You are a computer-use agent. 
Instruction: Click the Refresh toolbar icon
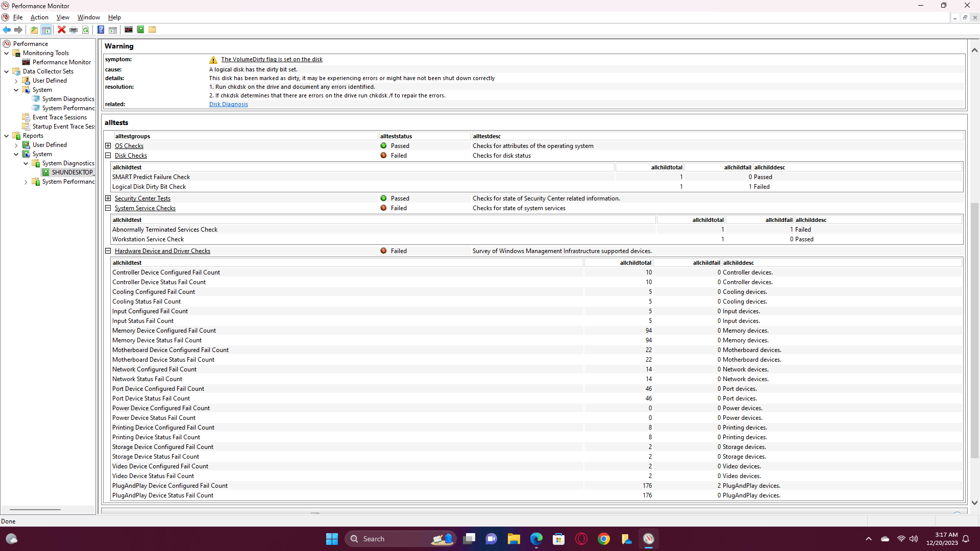[86, 30]
